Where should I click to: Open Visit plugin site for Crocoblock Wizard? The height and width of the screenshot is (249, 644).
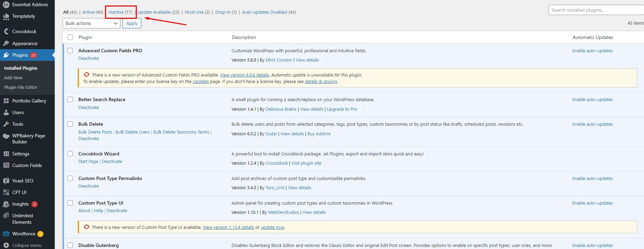tap(306, 163)
